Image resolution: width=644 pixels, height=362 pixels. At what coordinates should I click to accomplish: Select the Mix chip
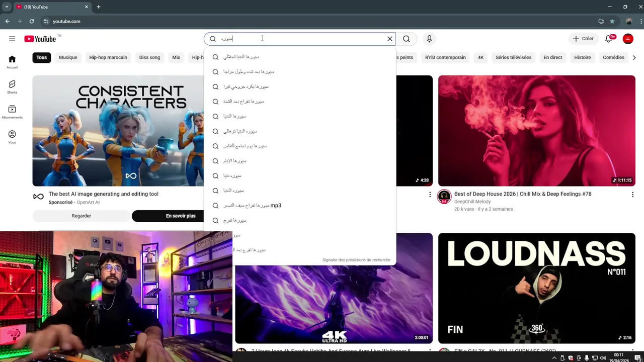tap(176, 57)
